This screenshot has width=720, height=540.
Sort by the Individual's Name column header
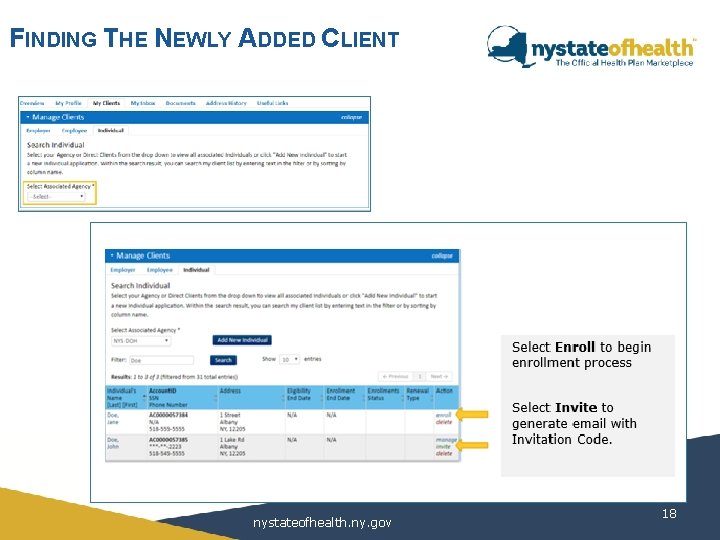pyautogui.click(x=126, y=398)
